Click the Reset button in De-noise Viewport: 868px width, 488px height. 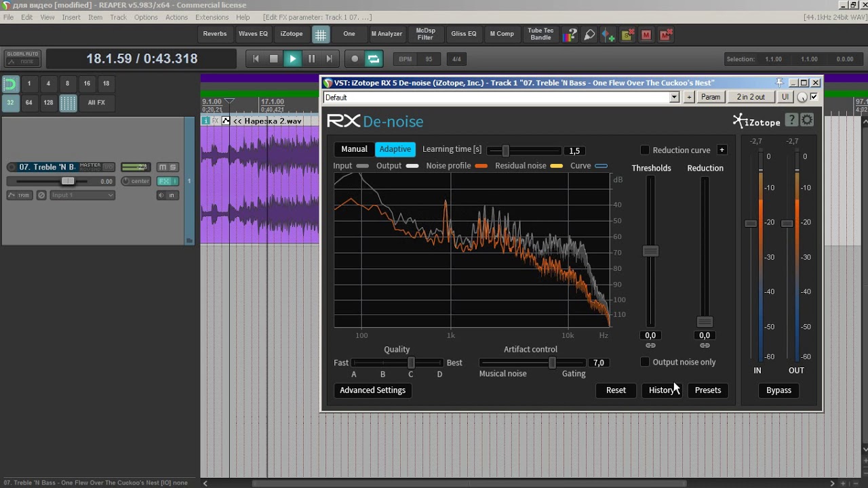point(616,390)
